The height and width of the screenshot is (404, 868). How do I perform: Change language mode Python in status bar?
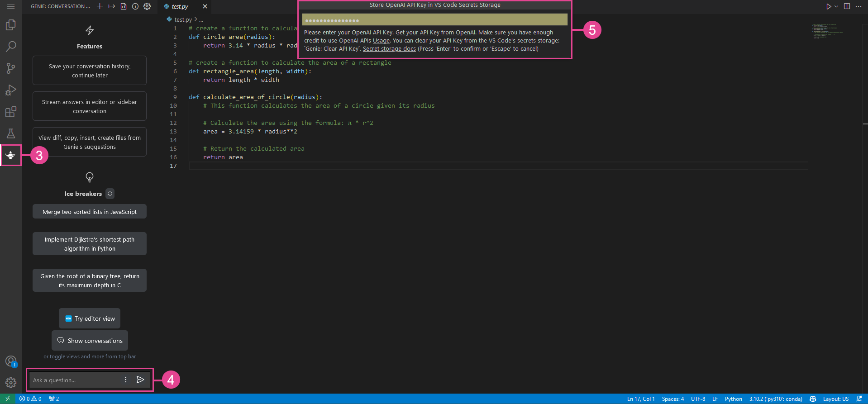click(x=734, y=399)
